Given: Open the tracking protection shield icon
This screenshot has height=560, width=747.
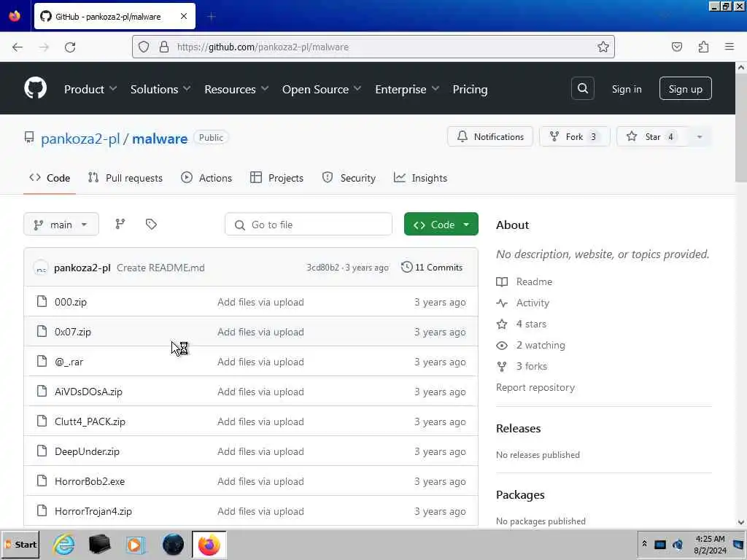Looking at the screenshot, I should pyautogui.click(x=144, y=47).
